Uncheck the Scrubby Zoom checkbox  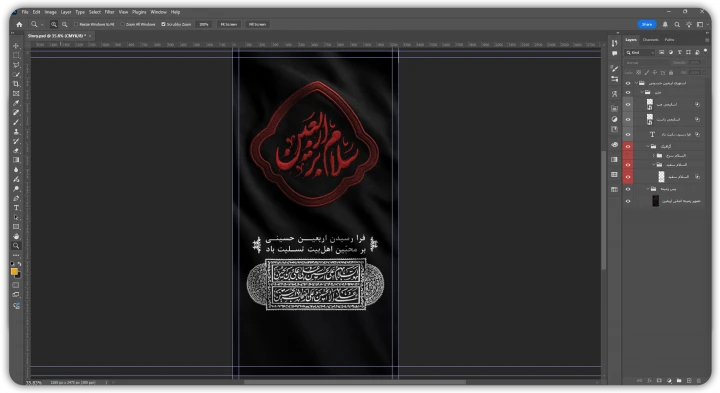163,24
